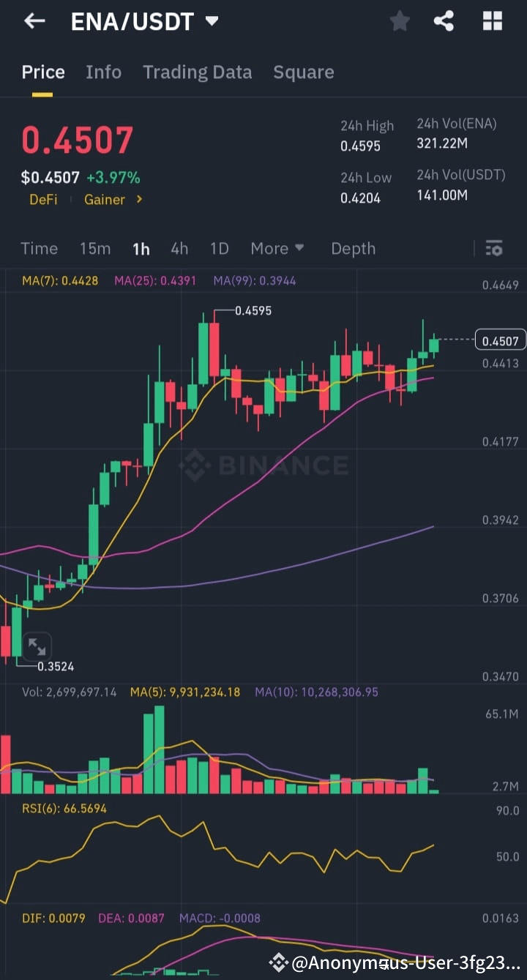Viewport: 527px width, 980px height.
Task: Switch to the Trading Data tab
Action: [x=198, y=72]
